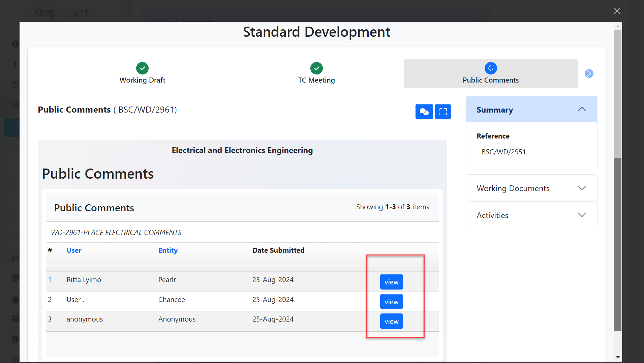Viewport: 644px width, 363px height.
Task: Click the blue Public Comments progress icon
Action: click(490, 68)
